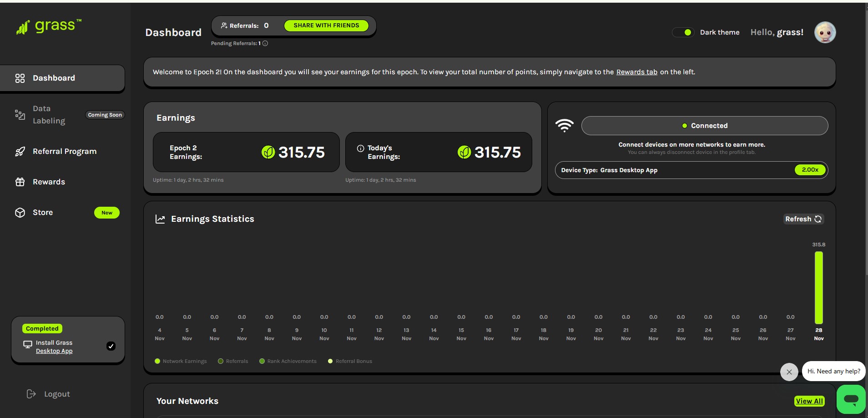This screenshot has width=868, height=418.
Task: Click the Your Networks heading
Action: click(187, 401)
